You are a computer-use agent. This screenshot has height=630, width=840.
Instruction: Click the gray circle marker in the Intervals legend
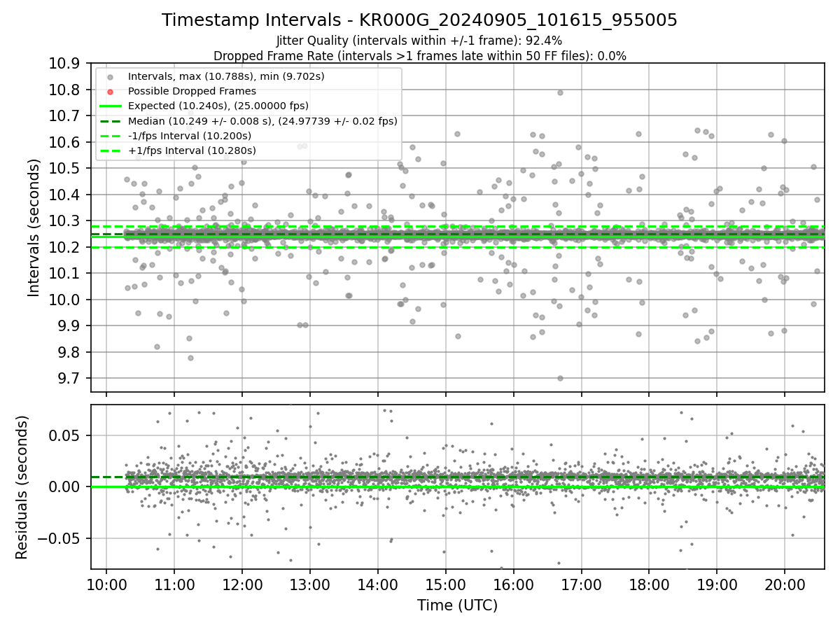coord(110,76)
